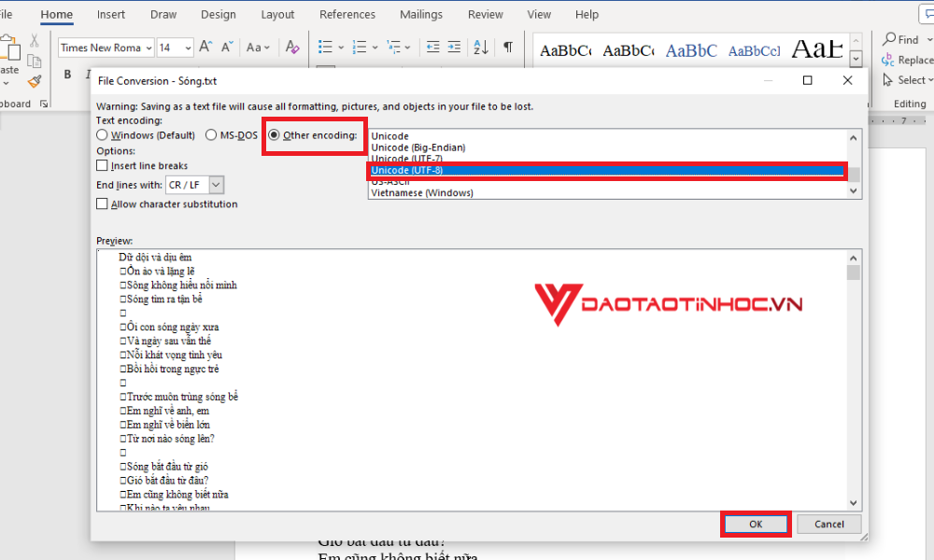Click the Increase Indent icon

pyautogui.click(x=455, y=46)
